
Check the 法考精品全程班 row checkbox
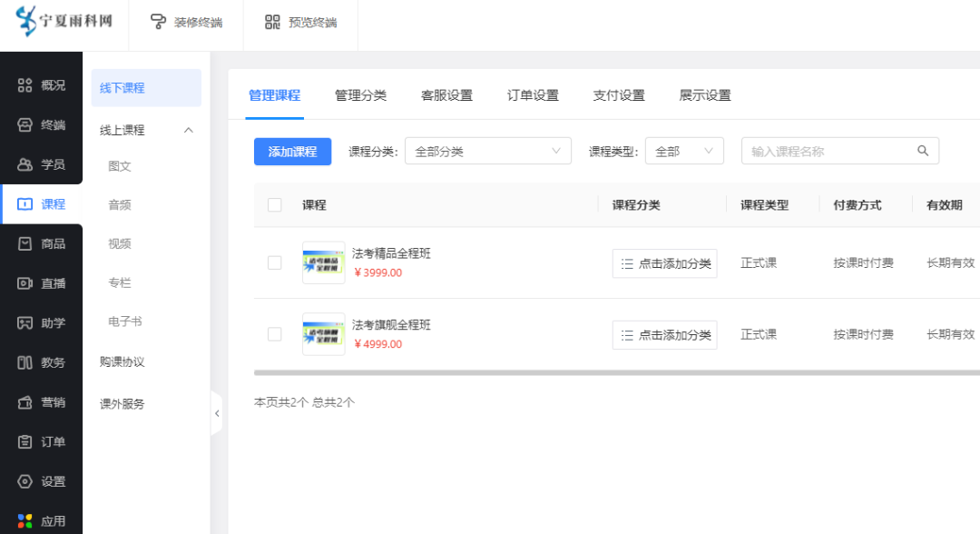pos(274,262)
